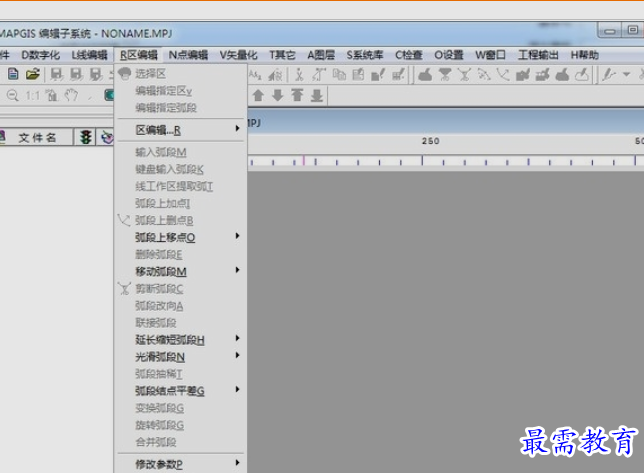
Task: Expand the 区编辑...R submenu
Action: pos(181,130)
